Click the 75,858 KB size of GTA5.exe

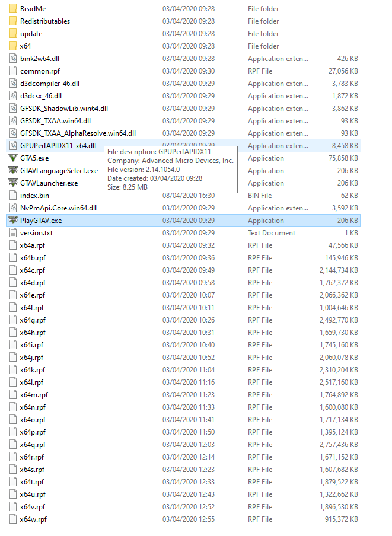pyautogui.click(x=343, y=158)
